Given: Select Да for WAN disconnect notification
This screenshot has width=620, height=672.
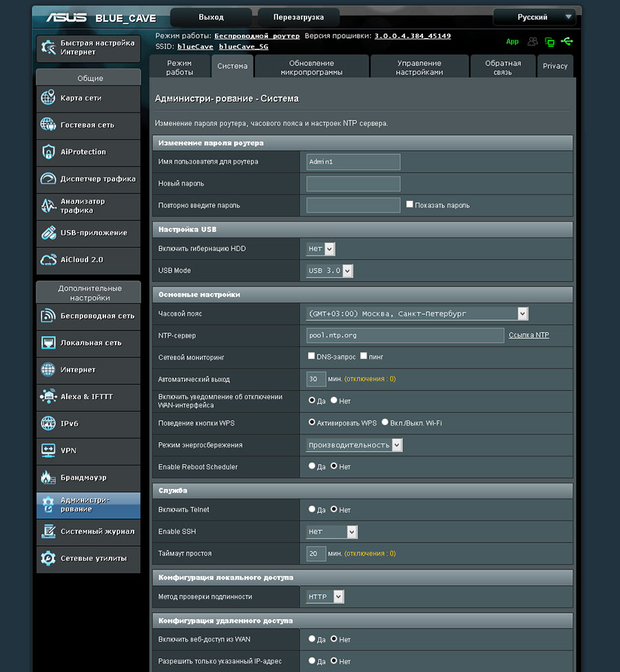Looking at the screenshot, I should click(x=311, y=400).
